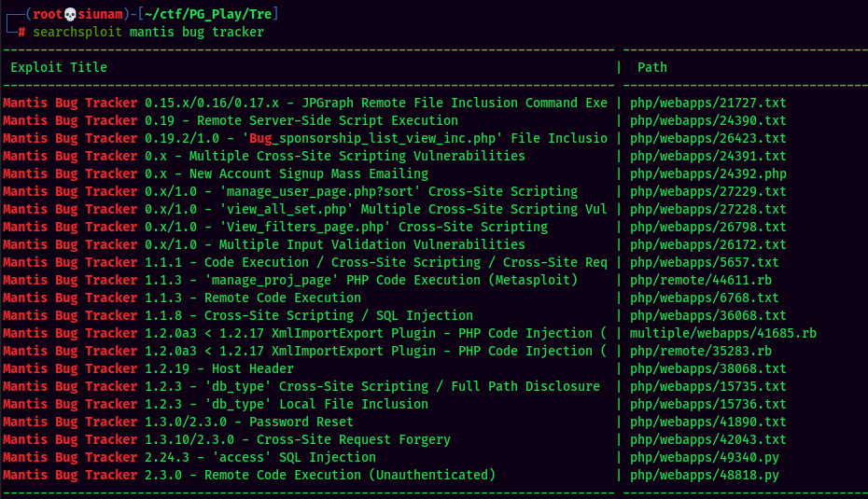Select the 0.19 Remote Server-Side Script Execution title

pyautogui.click(x=231, y=120)
